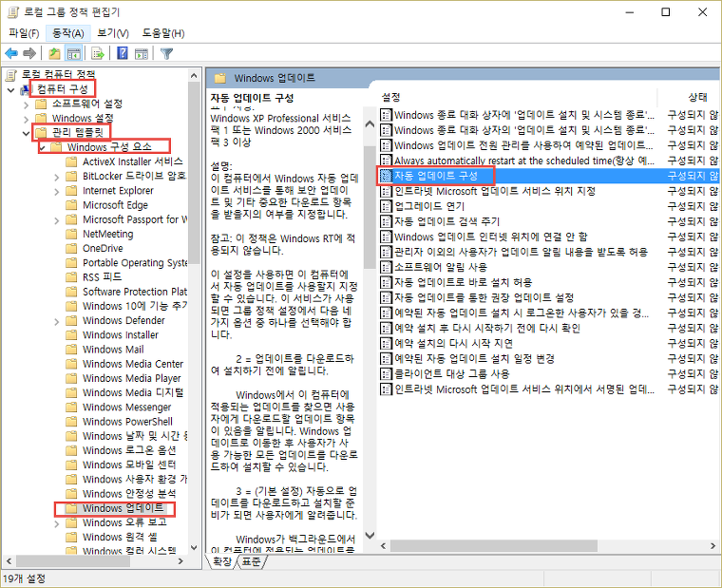This screenshot has height=588, width=722.
Task: Select the Windows PowerShell folder
Action: pyautogui.click(x=127, y=422)
